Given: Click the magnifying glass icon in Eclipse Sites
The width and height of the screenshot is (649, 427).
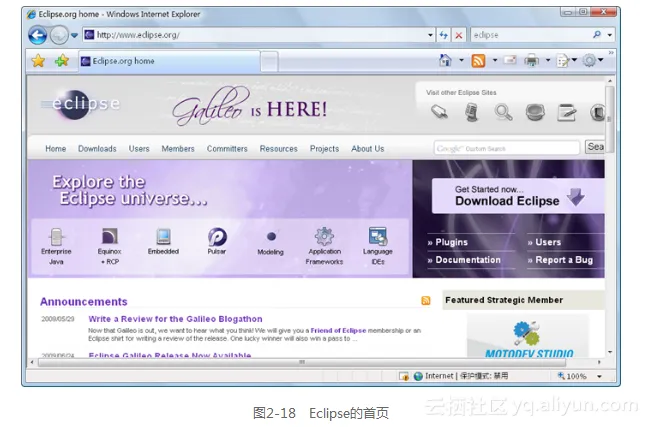Looking at the screenshot, I should click(x=503, y=112).
